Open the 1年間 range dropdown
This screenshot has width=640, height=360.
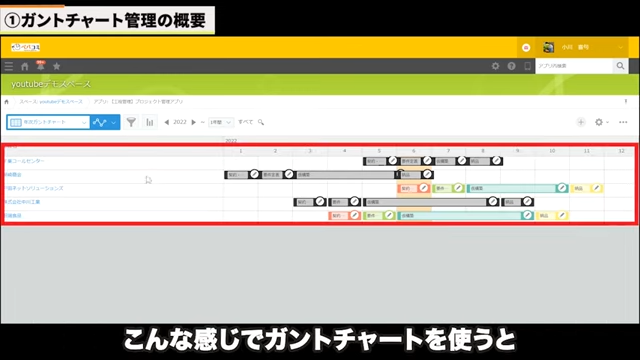(x=220, y=122)
